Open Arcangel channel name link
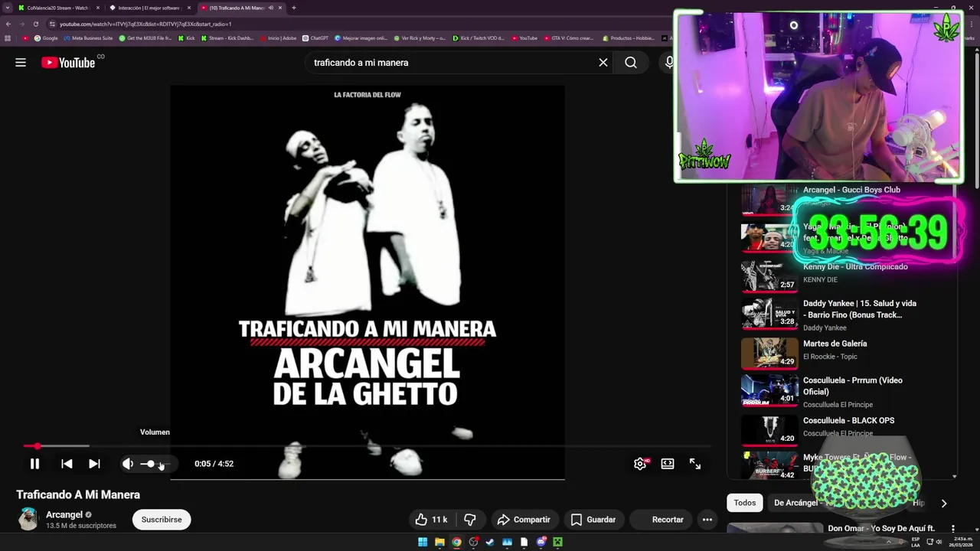 [x=64, y=515]
